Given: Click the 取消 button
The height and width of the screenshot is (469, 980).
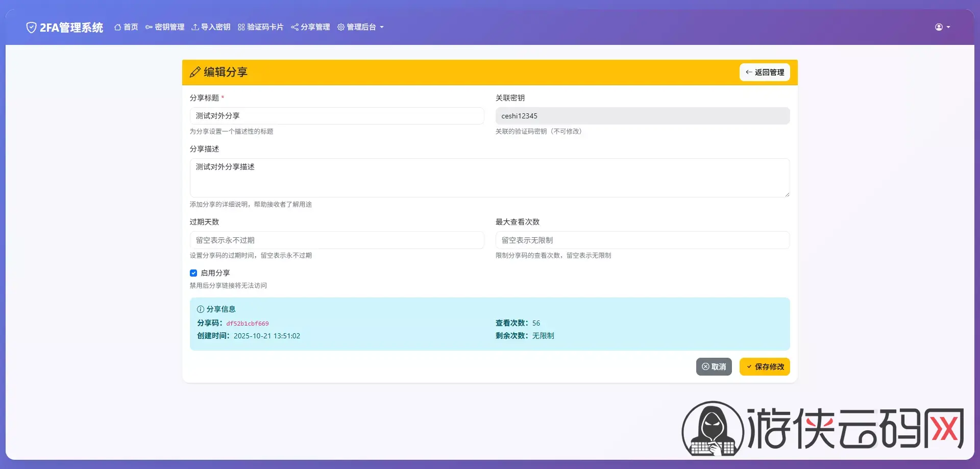Looking at the screenshot, I should [x=714, y=367].
